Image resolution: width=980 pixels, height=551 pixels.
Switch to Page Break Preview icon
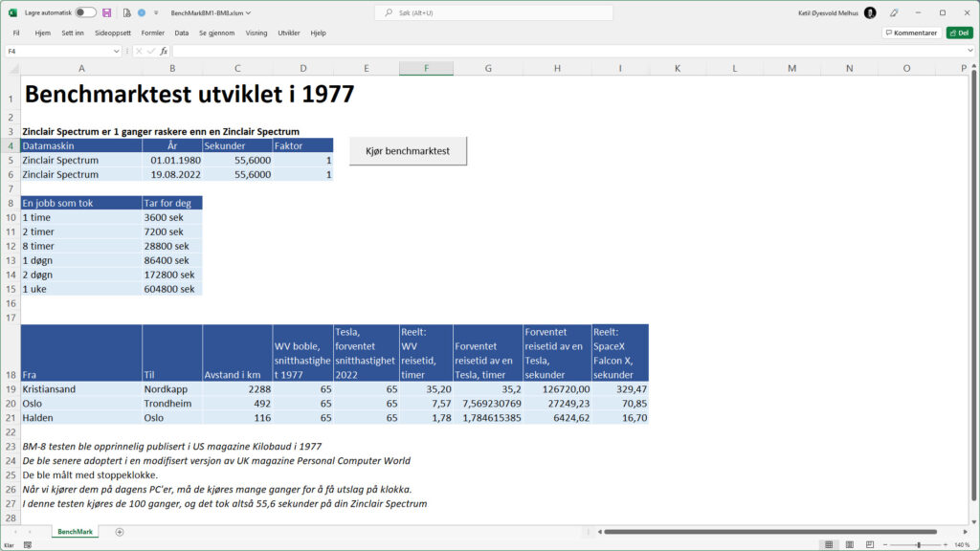click(x=870, y=544)
